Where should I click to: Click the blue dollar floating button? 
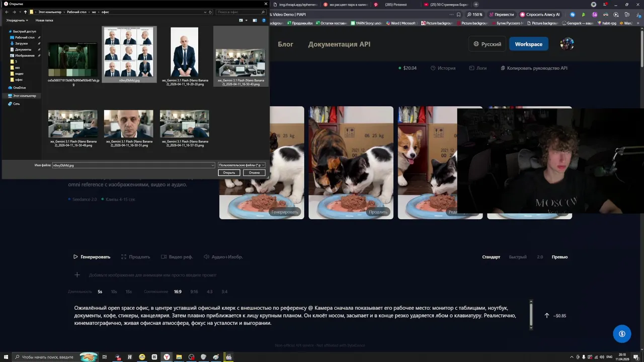pyautogui.click(x=622, y=334)
